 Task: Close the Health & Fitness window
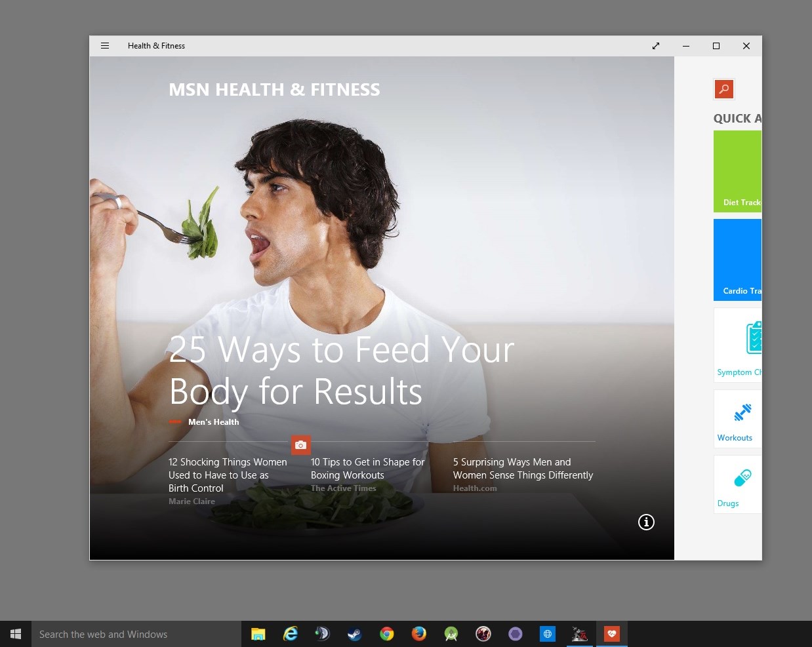click(746, 46)
